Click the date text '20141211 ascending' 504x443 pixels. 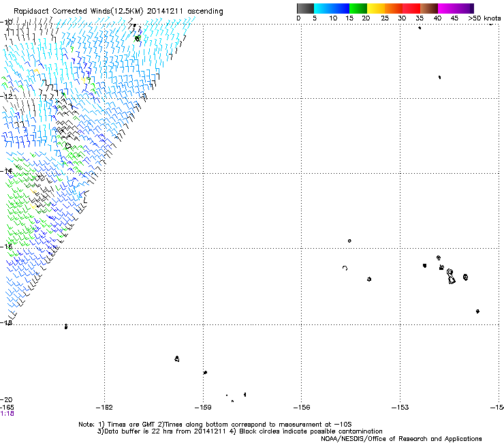tap(185, 11)
